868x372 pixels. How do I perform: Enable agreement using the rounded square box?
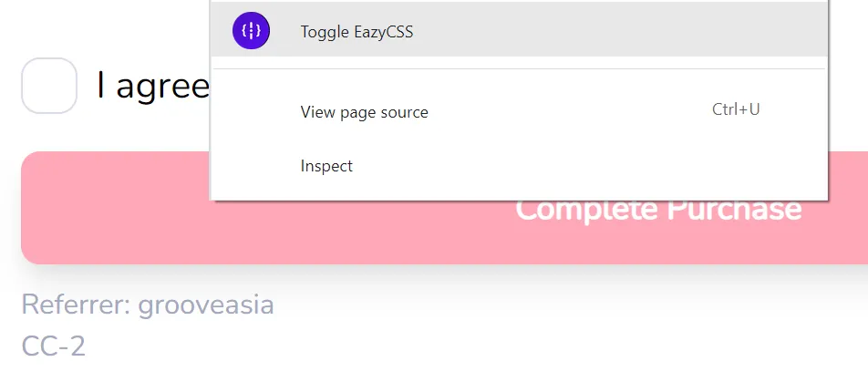pos(48,86)
